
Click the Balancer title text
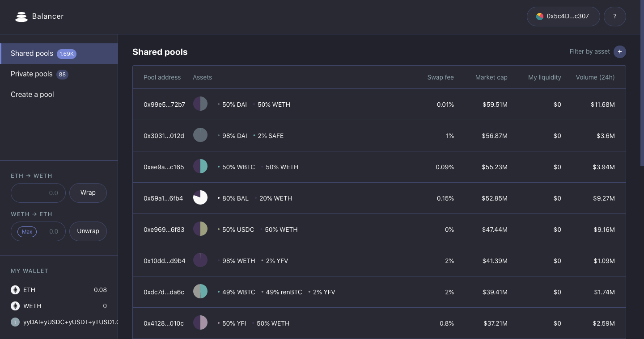(x=48, y=17)
